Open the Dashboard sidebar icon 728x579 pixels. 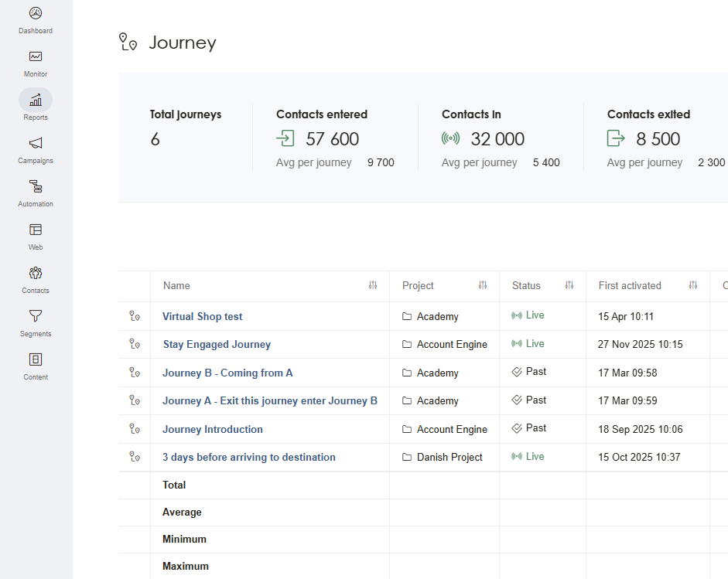(36, 13)
